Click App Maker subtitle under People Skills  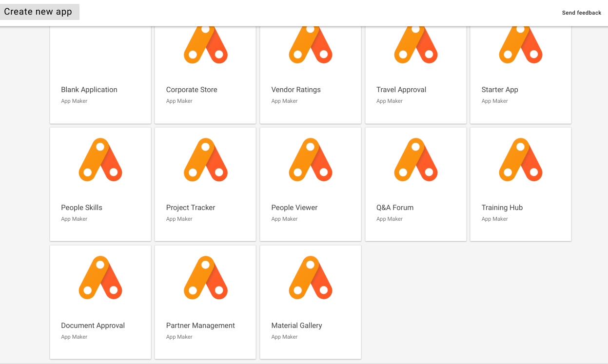[x=74, y=219]
